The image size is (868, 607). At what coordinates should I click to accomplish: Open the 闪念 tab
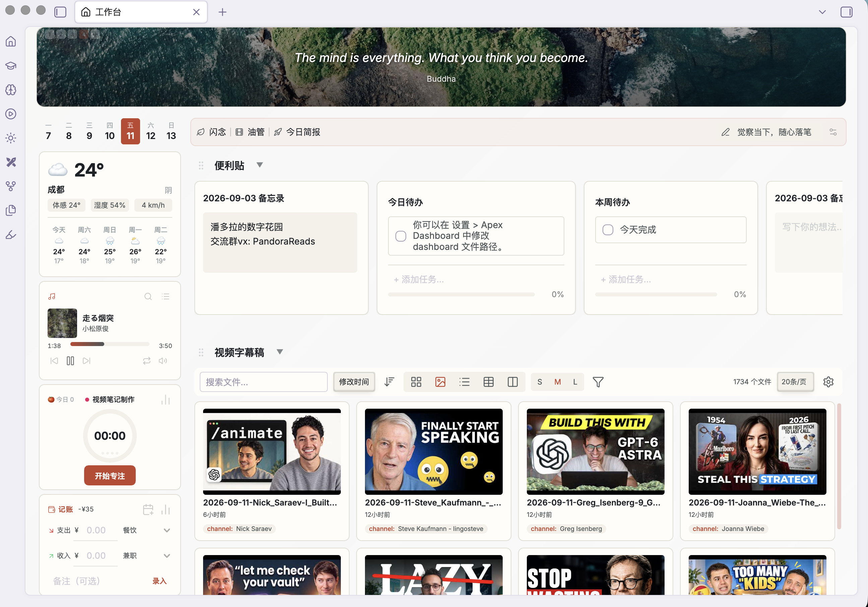tap(212, 132)
